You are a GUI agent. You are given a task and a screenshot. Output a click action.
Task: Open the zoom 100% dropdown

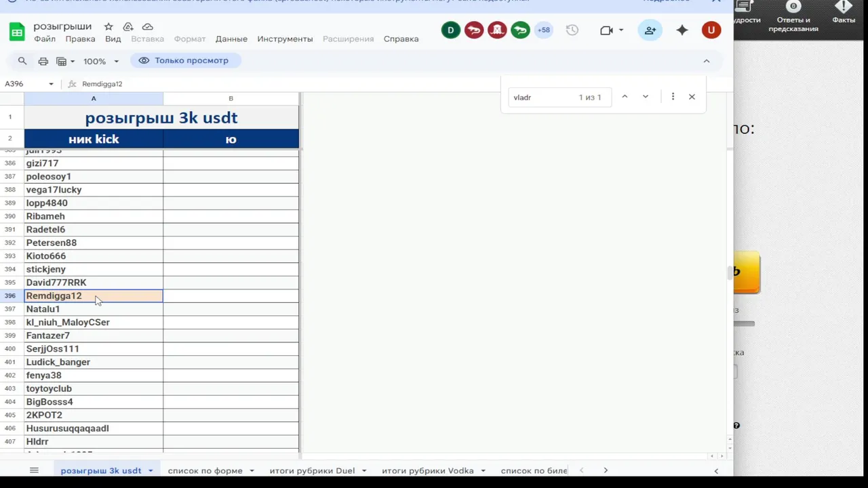coord(101,61)
